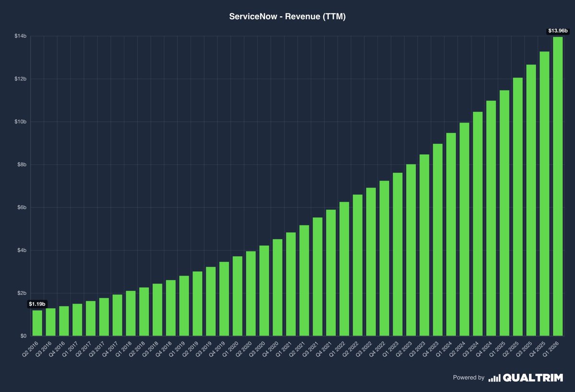The image size is (575, 392).
Task: Select the Q3 2018 revenue bar
Action: (157, 310)
